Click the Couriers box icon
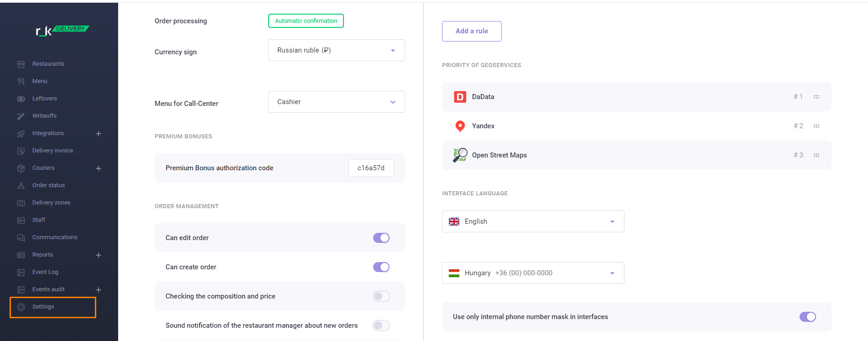The width and height of the screenshot is (868, 341). (21, 168)
